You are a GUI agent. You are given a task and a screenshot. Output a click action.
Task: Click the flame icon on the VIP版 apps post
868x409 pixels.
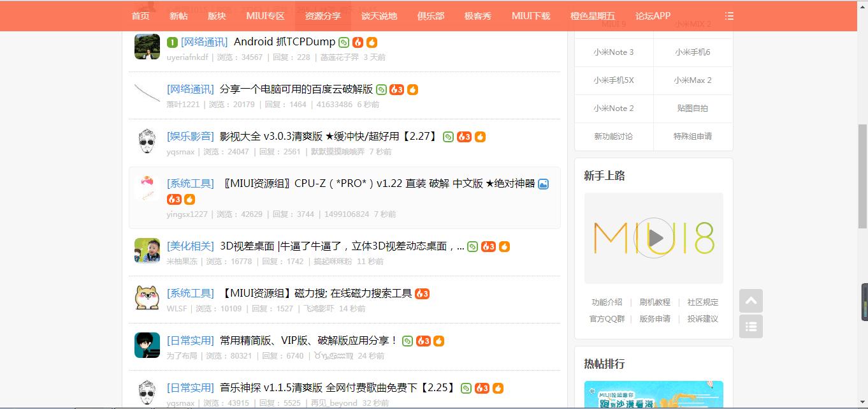[x=438, y=340]
